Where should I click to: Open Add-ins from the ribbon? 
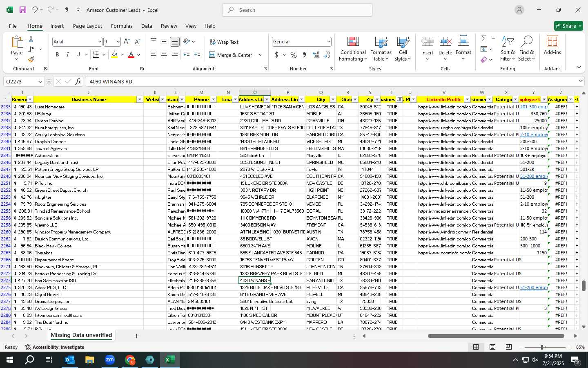[x=552, y=45]
